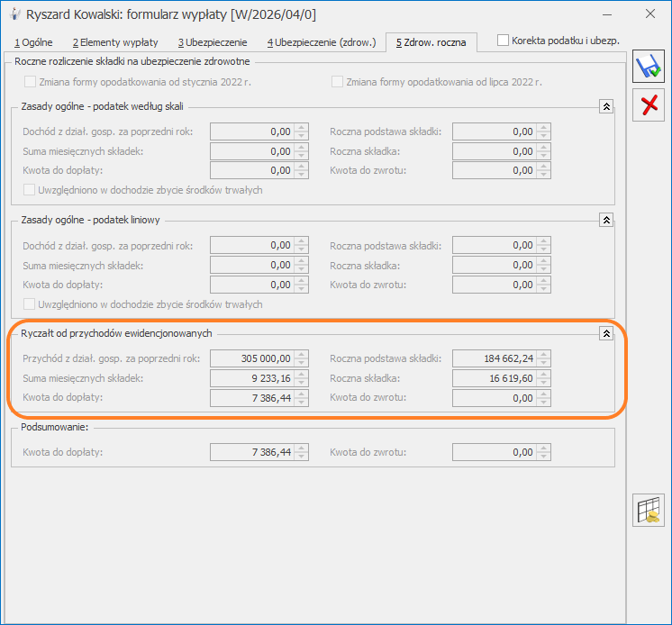Toggle Zmiana formy opodatkowania od lipca 2022
The height and width of the screenshot is (625, 672).
click(x=338, y=81)
